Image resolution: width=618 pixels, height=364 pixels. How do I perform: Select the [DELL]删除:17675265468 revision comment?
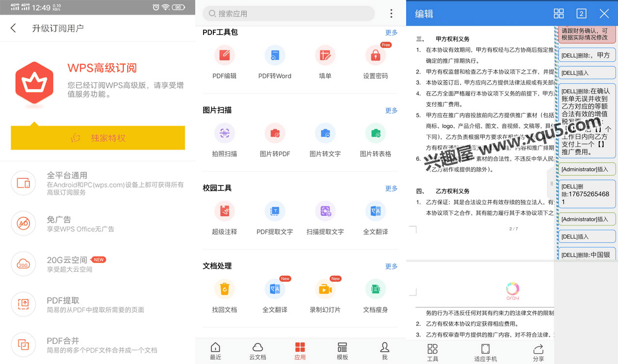tap(587, 194)
